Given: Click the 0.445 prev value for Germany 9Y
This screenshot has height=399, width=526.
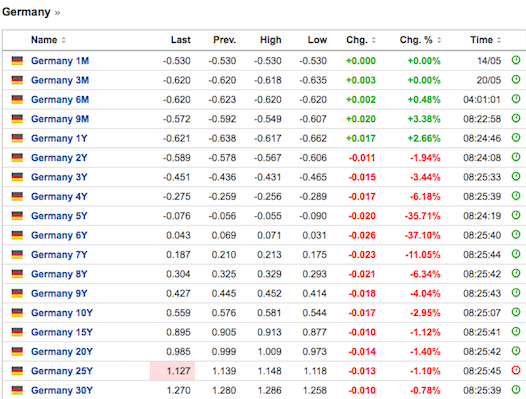Looking at the screenshot, I should [x=224, y=293].
